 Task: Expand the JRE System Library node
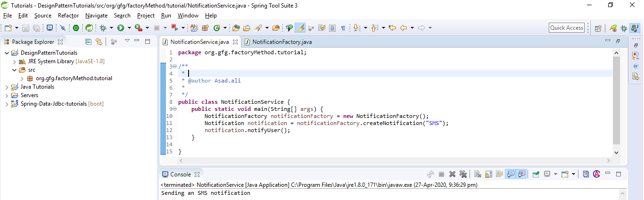click(x=15, y=61)
